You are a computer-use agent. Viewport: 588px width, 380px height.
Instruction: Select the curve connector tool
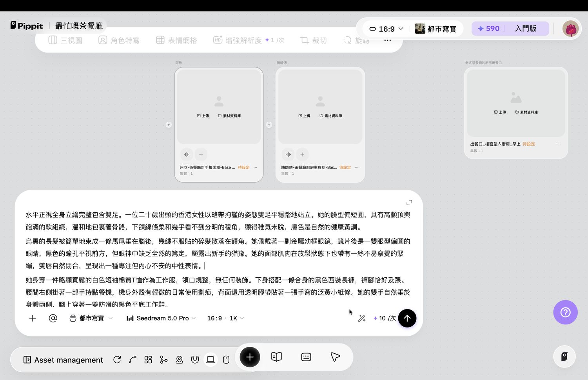[132, 360]
